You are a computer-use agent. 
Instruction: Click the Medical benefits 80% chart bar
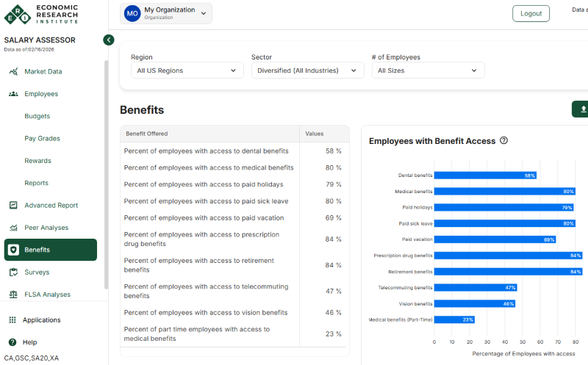505,192
